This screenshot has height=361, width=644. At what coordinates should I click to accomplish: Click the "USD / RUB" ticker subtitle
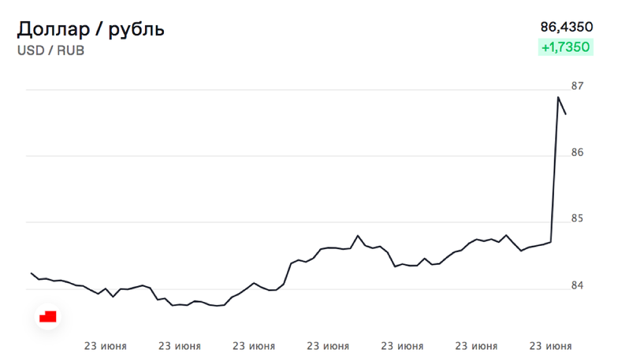click(x=50, y=50)
